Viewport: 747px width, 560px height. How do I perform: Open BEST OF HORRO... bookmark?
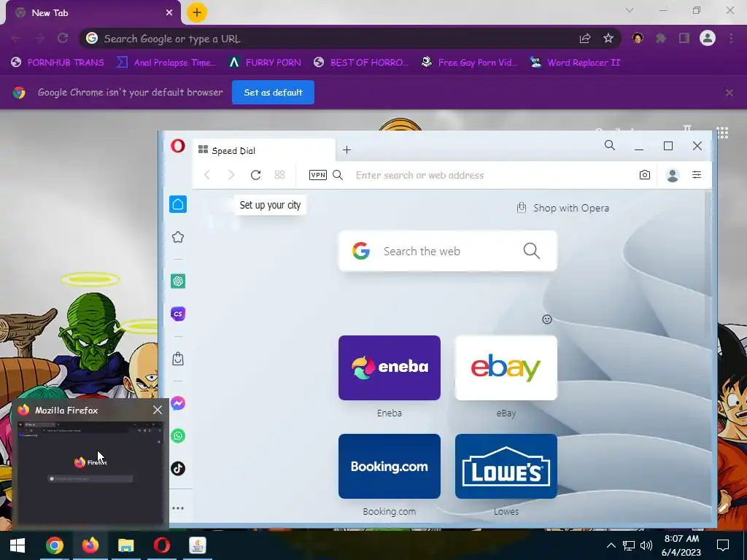tap(361, 63)
